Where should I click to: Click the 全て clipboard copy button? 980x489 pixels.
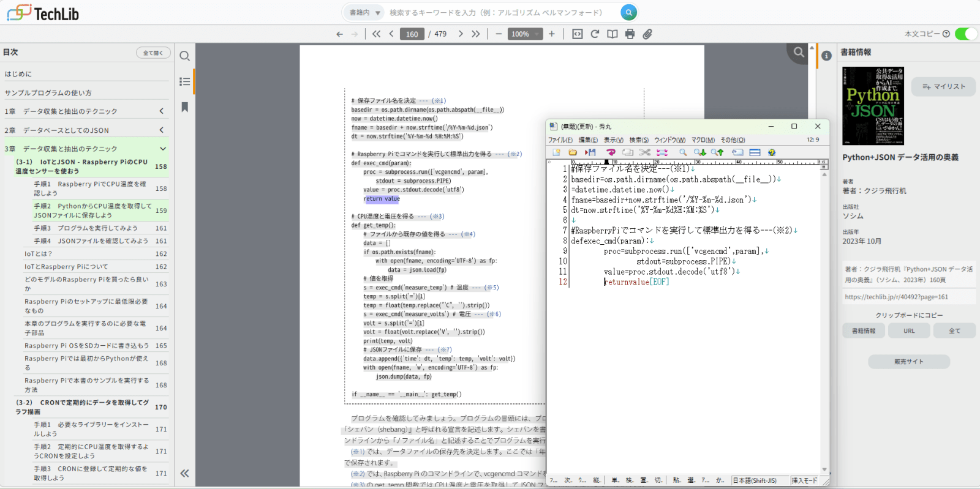tap(954, 330)
